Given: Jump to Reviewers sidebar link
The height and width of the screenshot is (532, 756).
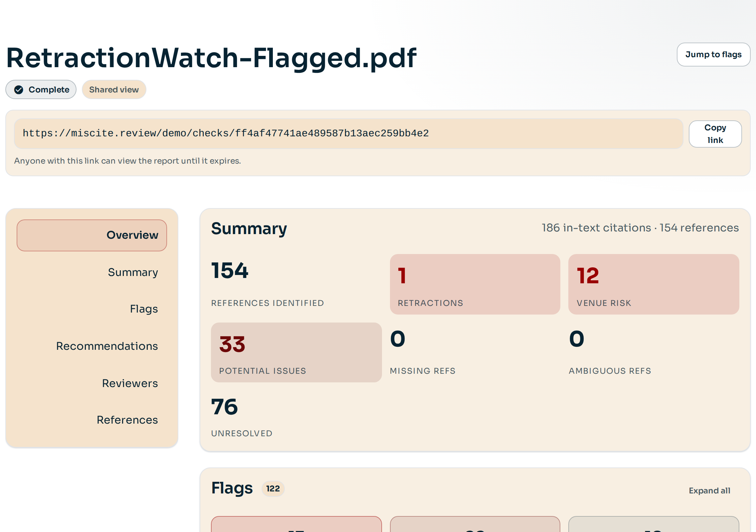Looking at the screenshot, I should [x=130, y=383].
